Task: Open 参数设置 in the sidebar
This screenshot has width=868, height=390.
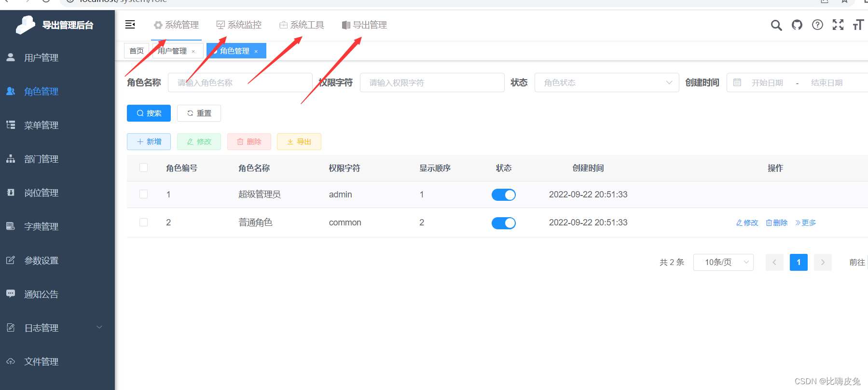Action: 57,260
